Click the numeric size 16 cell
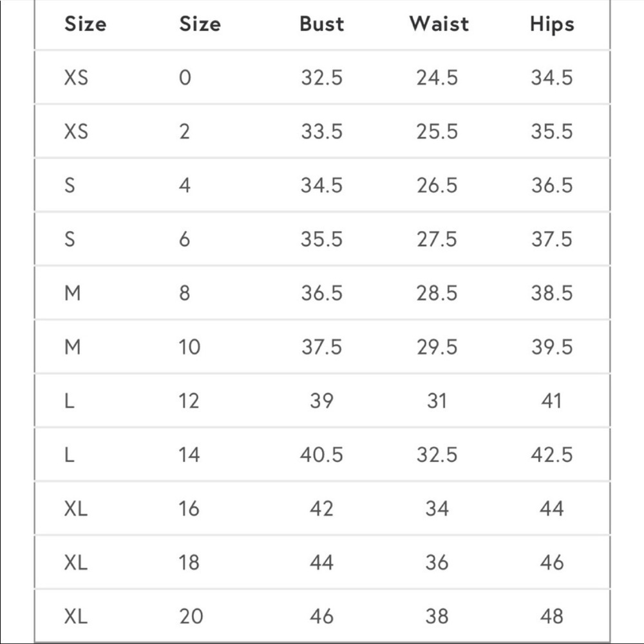Viewport: 644px width, 644px height. click(x=189, y=509)
